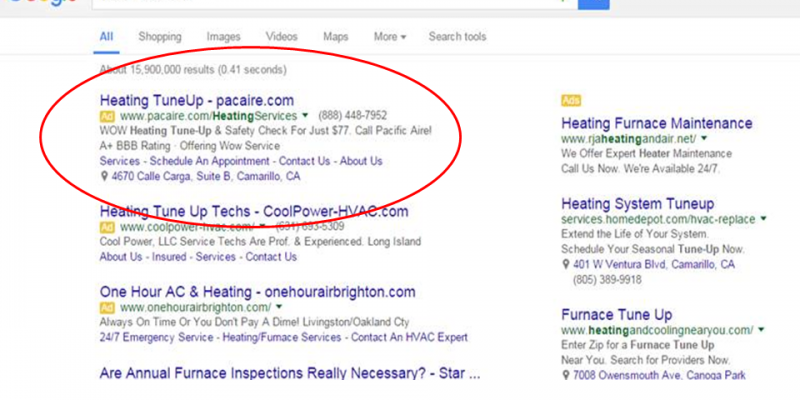Open the Insured sitelink under CoolPower

click(x=169, y=257)
